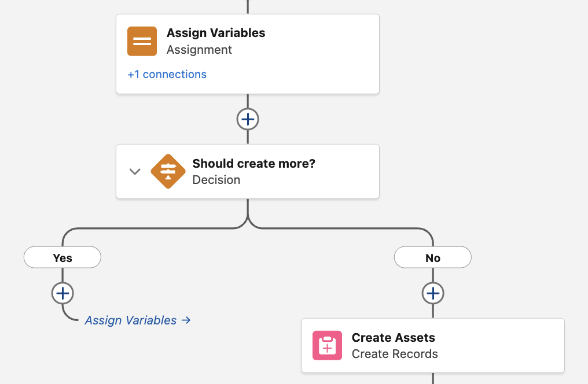Click the Should create more? title text
Image resolution: width=588 pixels, height=384 pixels.
click(253, 164)
